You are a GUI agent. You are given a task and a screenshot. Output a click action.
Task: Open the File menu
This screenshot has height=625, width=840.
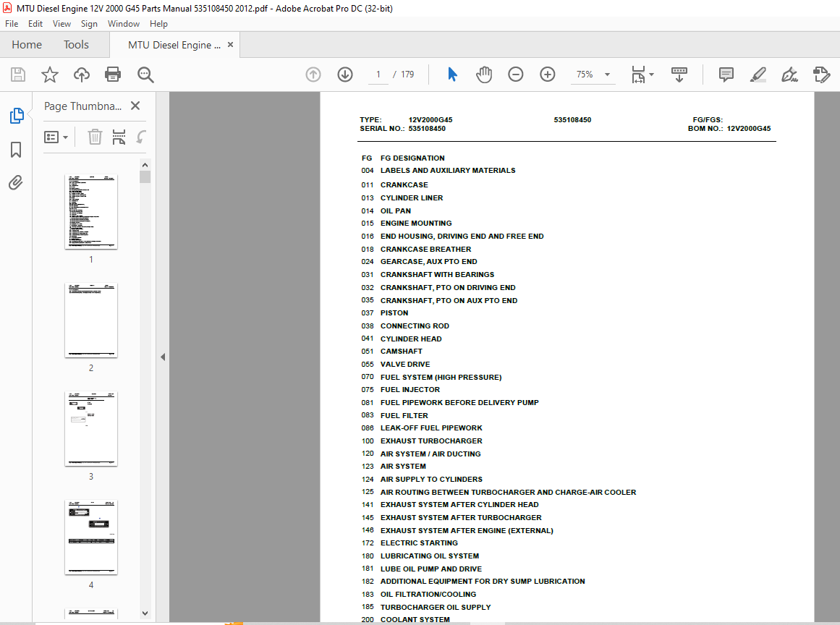tap(12, 24)
